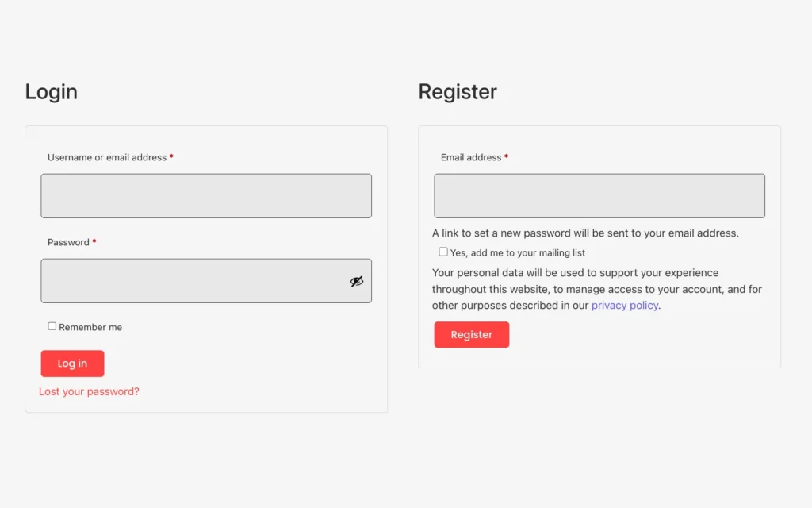
Task: Click the Remember me label text
Action: (x=90, y=327)
